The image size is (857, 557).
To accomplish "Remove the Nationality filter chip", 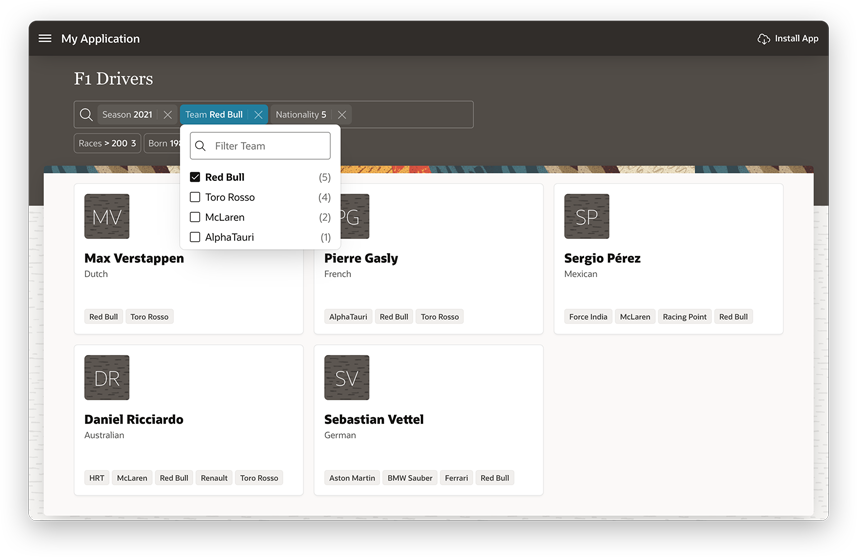I will [342, 115].
